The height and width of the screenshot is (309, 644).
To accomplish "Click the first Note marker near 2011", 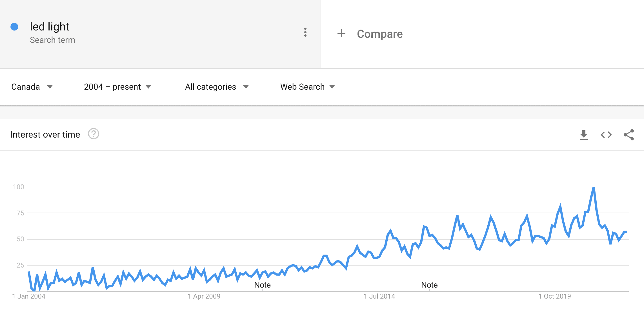I will coord(262,285).
